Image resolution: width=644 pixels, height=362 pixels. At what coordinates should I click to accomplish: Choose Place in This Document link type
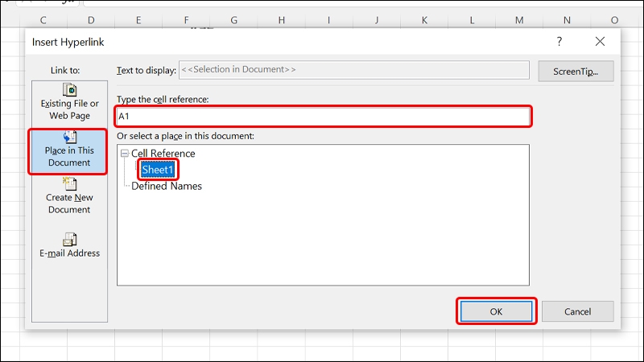click(x=69, y=151)
